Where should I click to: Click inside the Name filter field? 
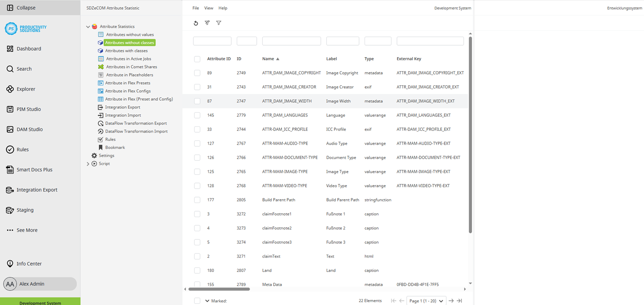[291, 41]
